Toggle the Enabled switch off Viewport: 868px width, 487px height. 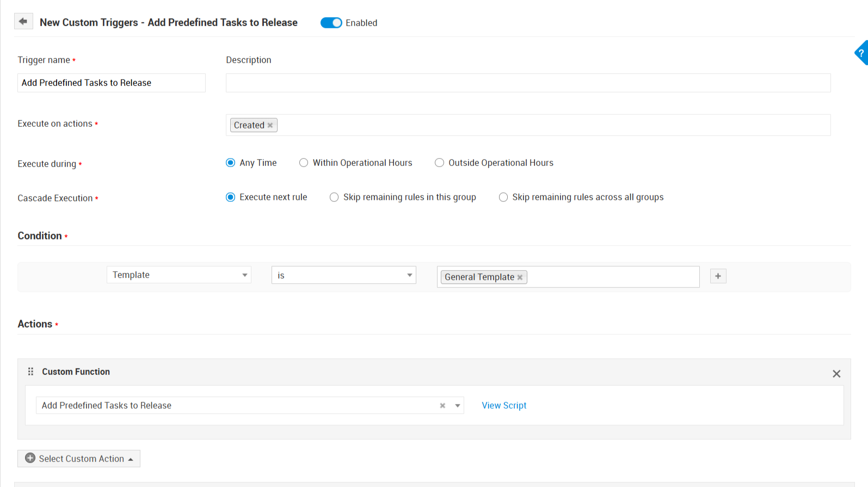(331, 23)
